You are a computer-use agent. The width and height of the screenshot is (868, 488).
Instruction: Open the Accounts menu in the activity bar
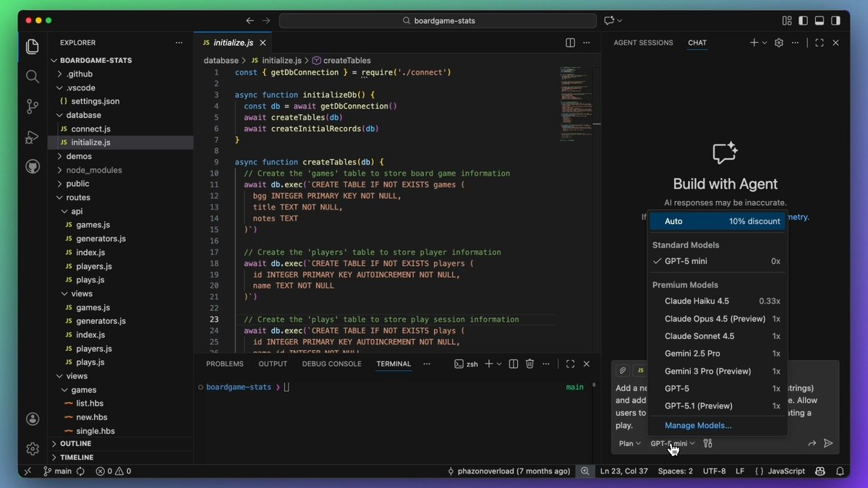[33, 419]
